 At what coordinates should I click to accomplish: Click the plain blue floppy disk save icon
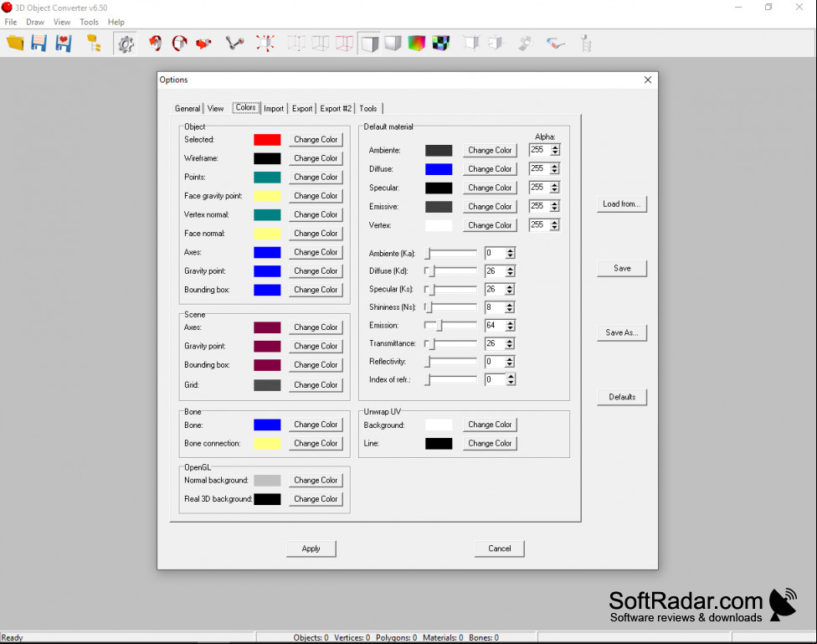click(39, 44)
